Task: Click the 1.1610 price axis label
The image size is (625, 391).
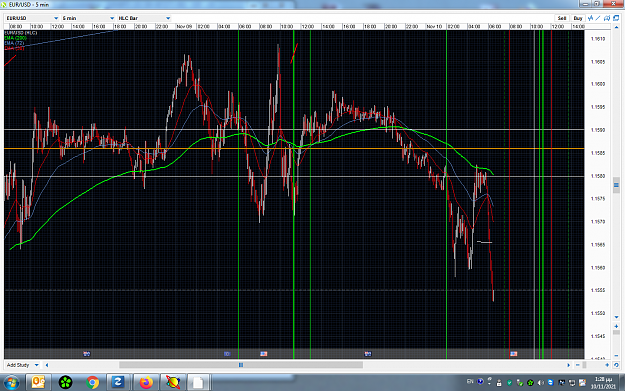Action: click(x=598, y=39)
